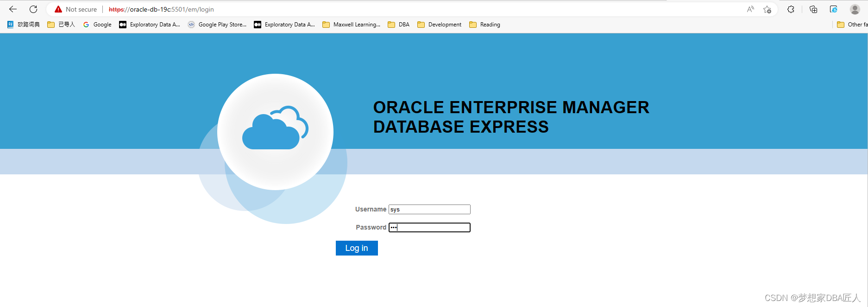The height and width of the screenshot is (307, 868).
Task: Open the second Exploratory Data A... bookmark
Action: pos(284,25)
